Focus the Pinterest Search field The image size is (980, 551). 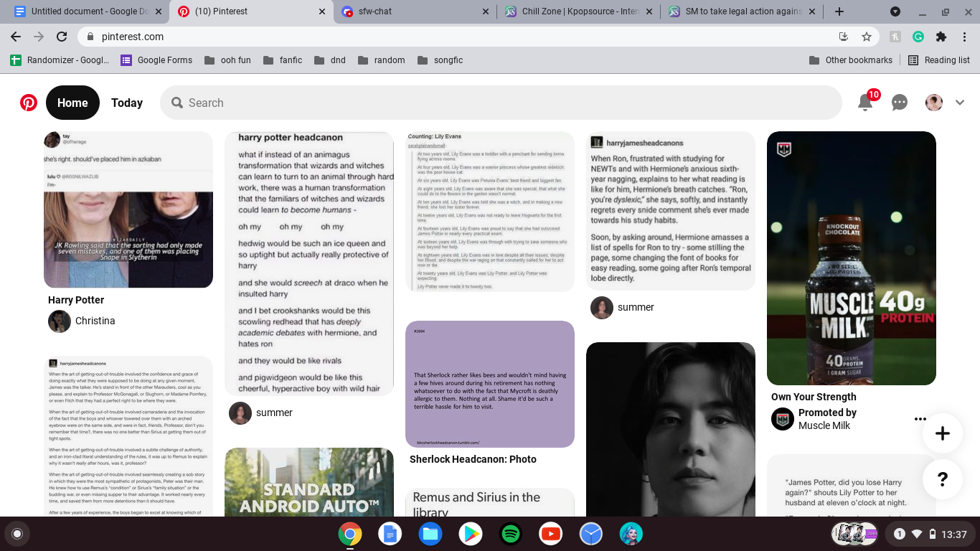(x=501, y=103)
